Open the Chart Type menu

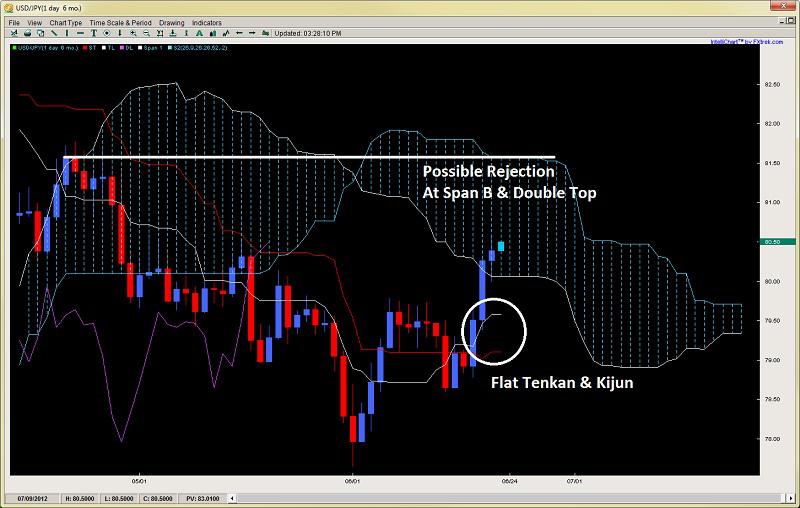[66, 22]
